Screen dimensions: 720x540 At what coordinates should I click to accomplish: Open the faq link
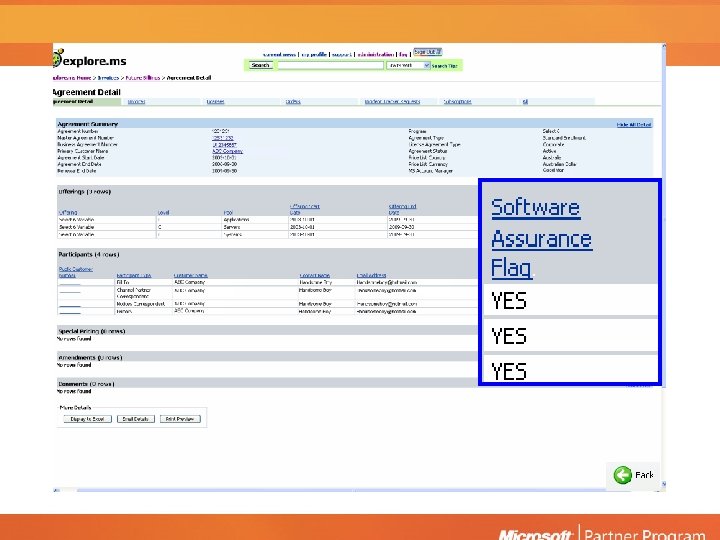point(403,55)
